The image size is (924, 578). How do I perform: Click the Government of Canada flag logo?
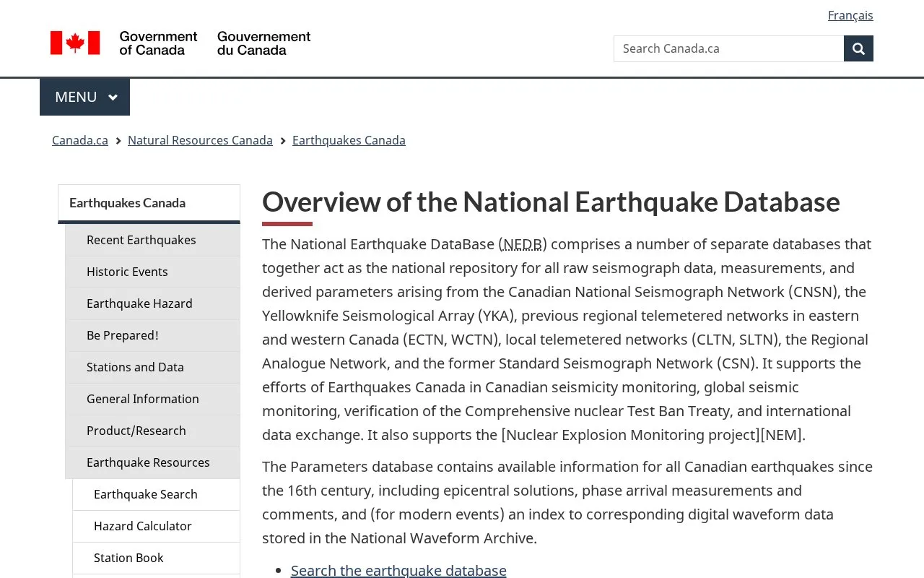pos(180,43)
